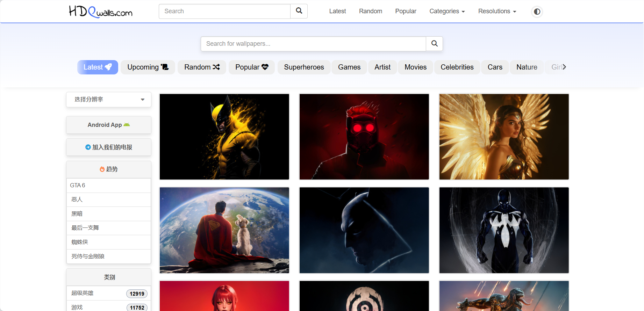Open the 超级英雄 category with 12919 count

tap(109, 293)
